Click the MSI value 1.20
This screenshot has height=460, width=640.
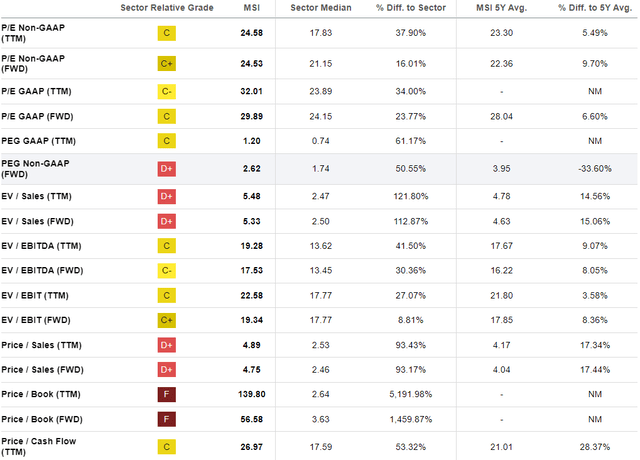coord(251,141)
